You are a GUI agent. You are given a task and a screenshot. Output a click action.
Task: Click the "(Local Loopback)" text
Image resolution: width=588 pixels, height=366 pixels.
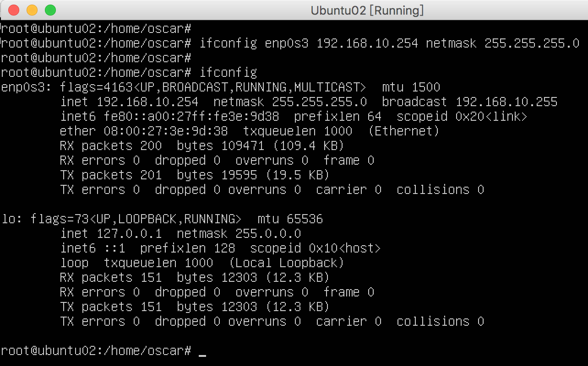(x=286, y=263)
